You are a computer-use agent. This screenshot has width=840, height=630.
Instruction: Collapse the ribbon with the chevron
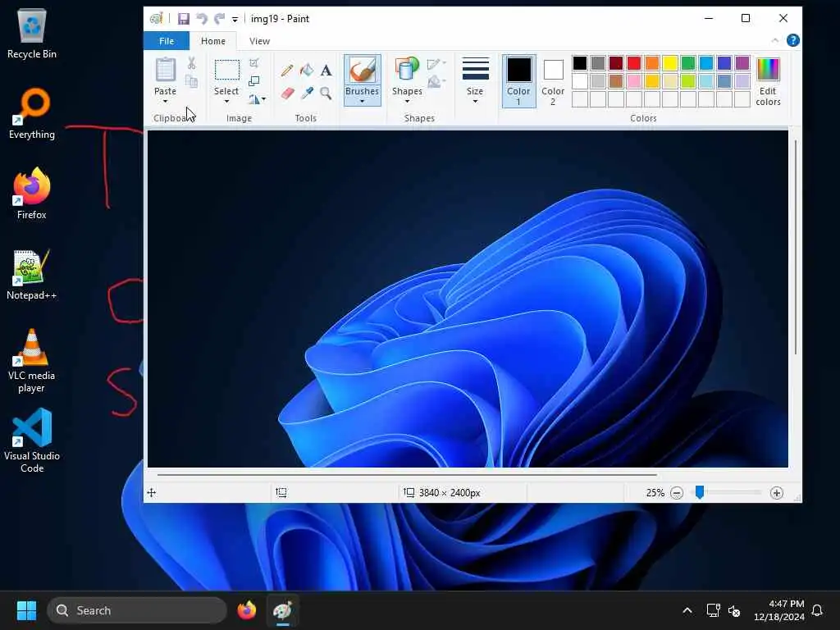point(774,40)
